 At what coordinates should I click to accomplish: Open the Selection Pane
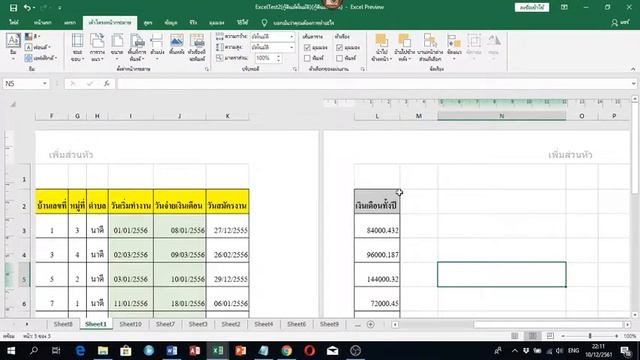430,47
